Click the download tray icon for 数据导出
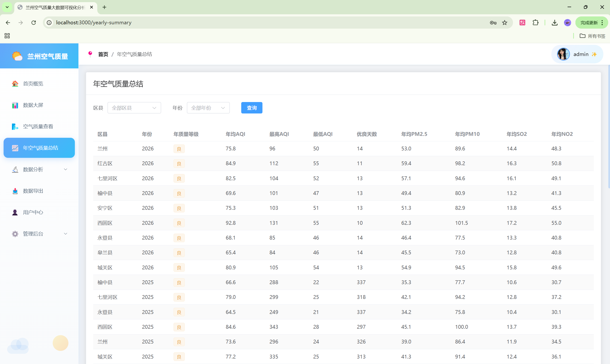This screenshot has width=610, height=364. 15,191
